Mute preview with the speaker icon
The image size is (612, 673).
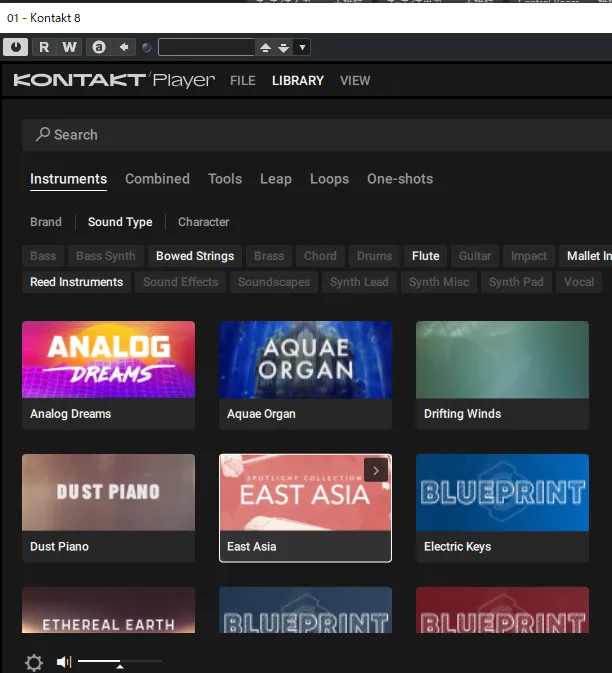64,662
